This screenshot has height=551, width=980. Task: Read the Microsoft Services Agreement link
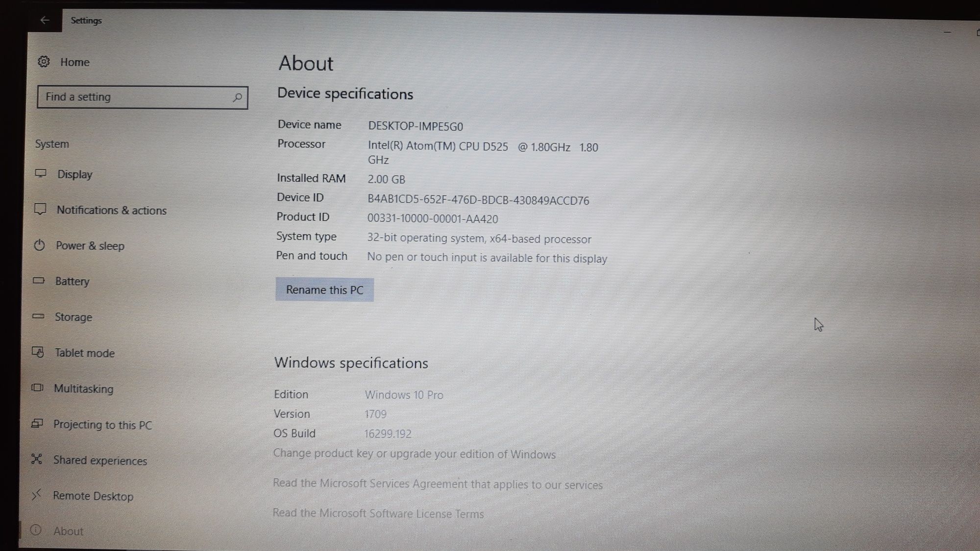pyautogui.click(x=438, y=483)
